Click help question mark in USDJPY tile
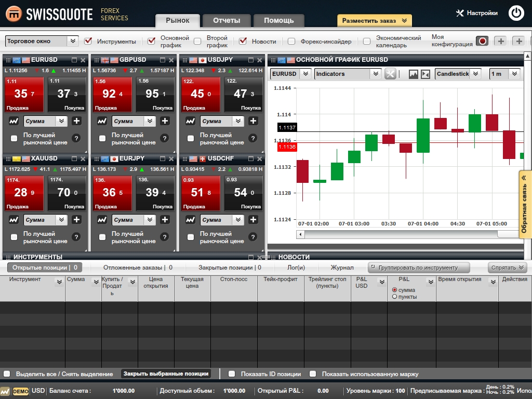Screen dimensions: 532x399 coord(252,138)
